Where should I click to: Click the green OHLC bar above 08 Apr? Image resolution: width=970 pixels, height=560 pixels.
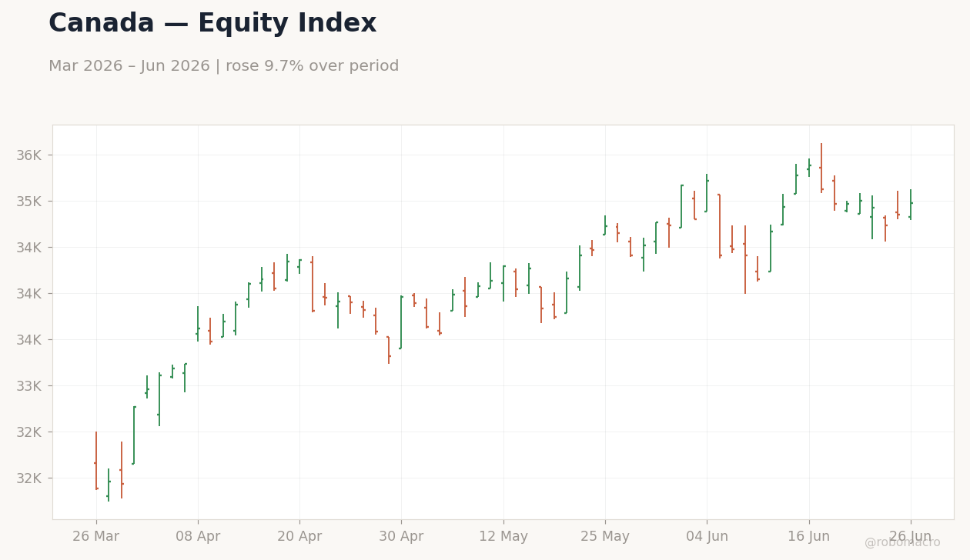pyautogui.click(x=198, y=324)
